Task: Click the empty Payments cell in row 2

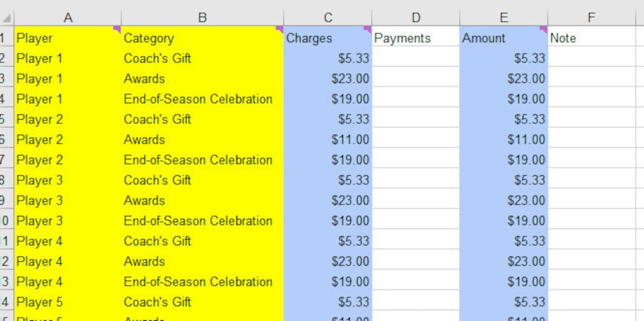Action: pyautogui.click(x=416, y=58)
